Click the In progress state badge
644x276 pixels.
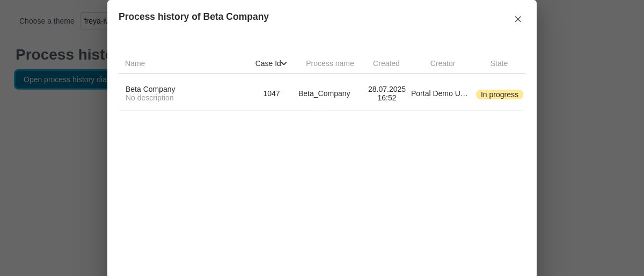coord(499,95)
